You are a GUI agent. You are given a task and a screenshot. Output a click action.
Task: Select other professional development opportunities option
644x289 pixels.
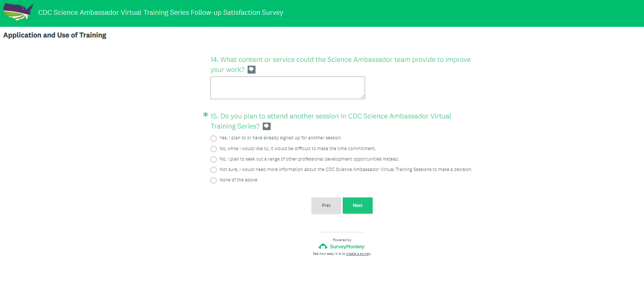tap(214, 159)
